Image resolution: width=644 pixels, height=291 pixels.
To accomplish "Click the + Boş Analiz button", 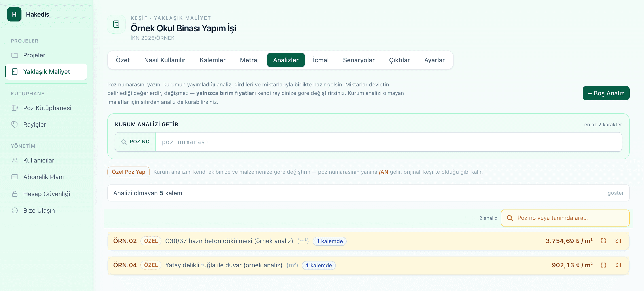I will tap(606, 93).
